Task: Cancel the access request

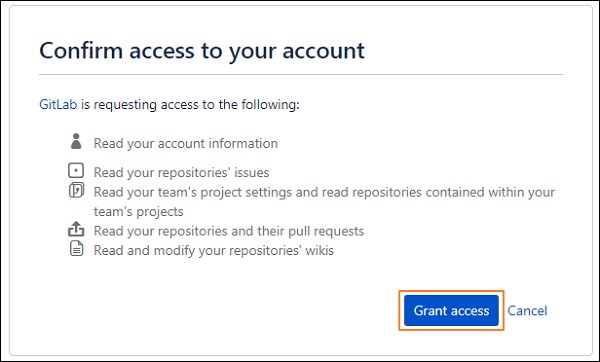Action: pos(527,310)
